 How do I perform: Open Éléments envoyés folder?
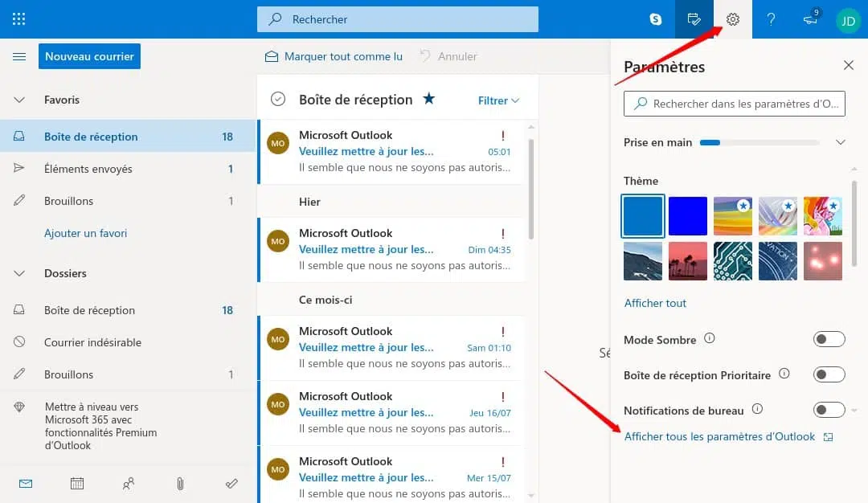coord(88,169)
